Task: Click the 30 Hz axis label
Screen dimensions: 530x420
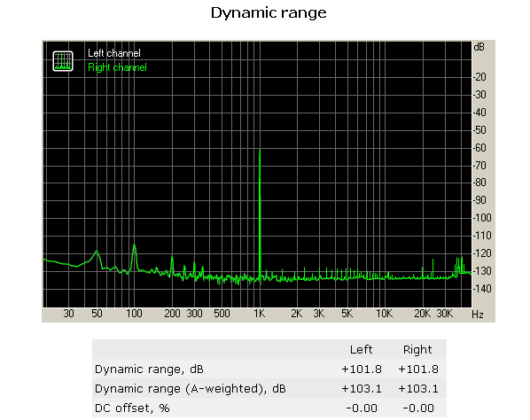Action: point(68,314)
